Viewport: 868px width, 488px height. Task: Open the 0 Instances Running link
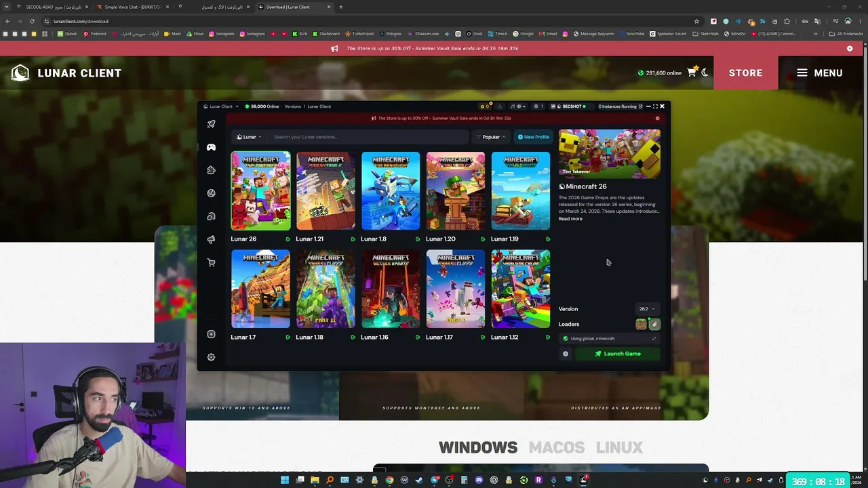[620, 106]
